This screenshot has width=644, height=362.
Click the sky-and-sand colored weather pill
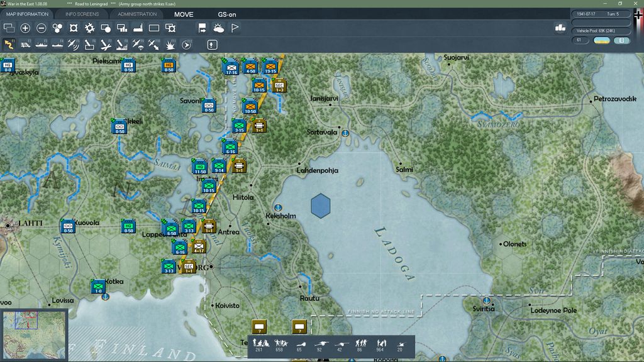(x=602, y=40)
